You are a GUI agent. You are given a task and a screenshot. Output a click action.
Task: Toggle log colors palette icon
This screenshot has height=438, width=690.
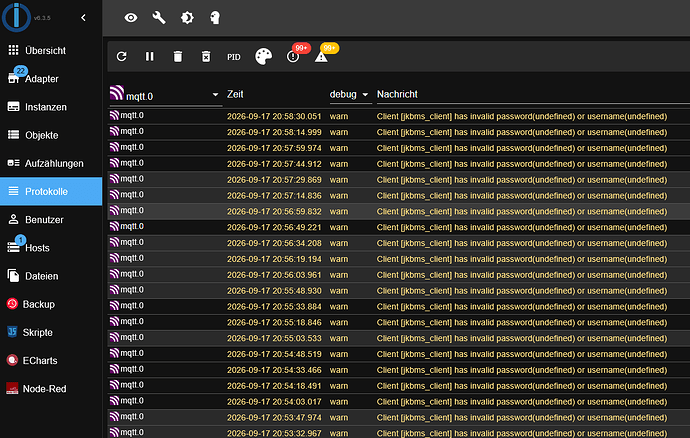click(x=264, y=56)
